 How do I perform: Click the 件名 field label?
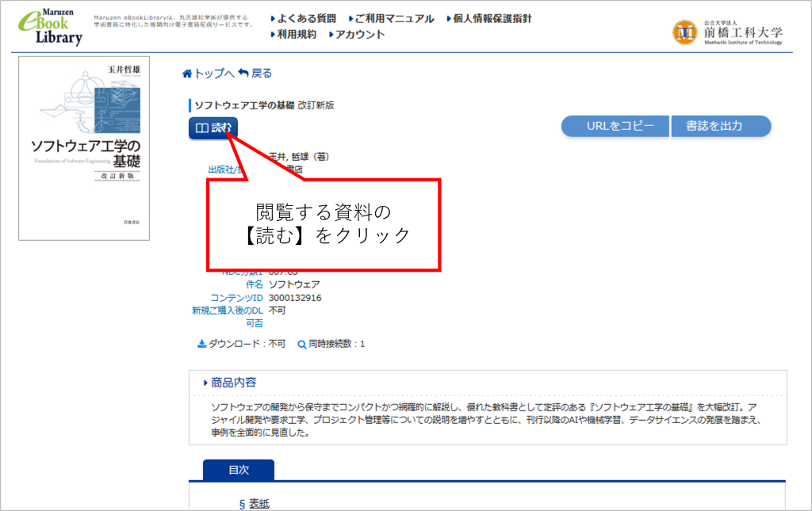(x=253, y=284)
